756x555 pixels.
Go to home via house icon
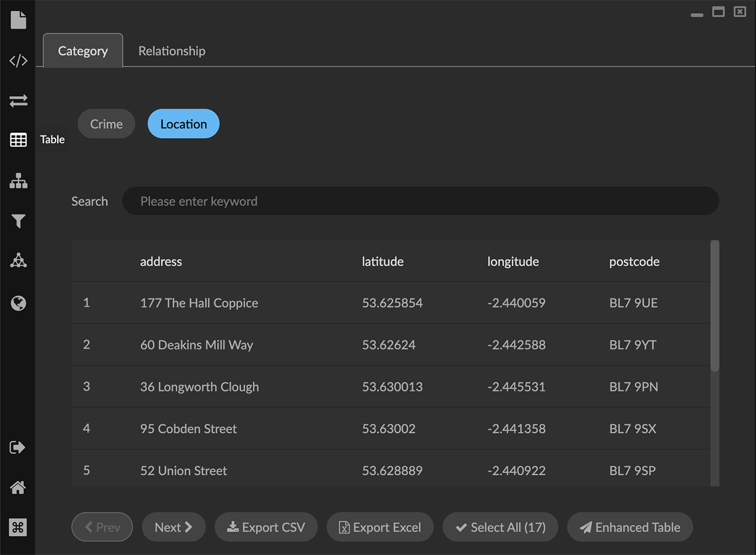pyautogui.click(x=18, y=487)
